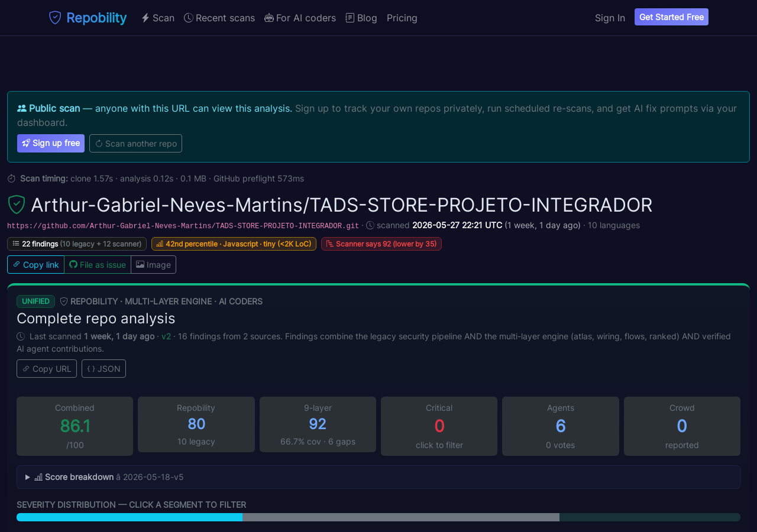Select the Crowd 0 reported card
Viewport: 757px width, 532px height.
click(682, 426)
